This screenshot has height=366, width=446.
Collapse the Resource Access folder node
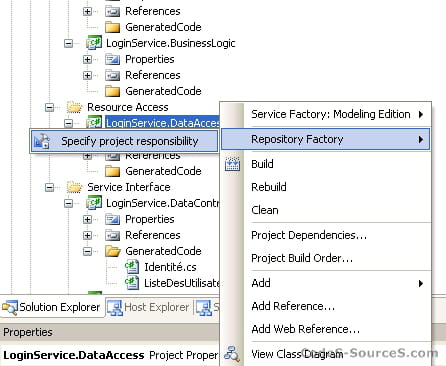[49, 107]
